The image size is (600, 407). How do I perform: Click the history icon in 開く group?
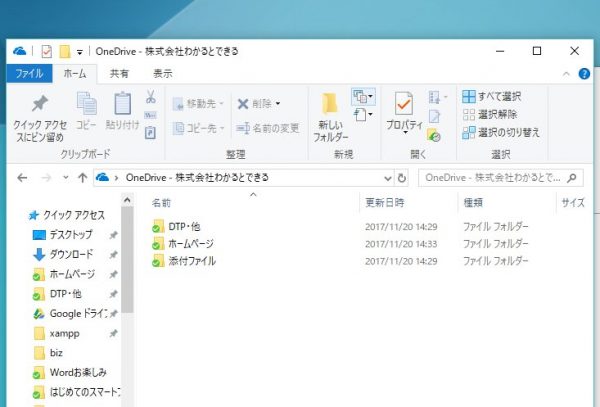[434, 135]
